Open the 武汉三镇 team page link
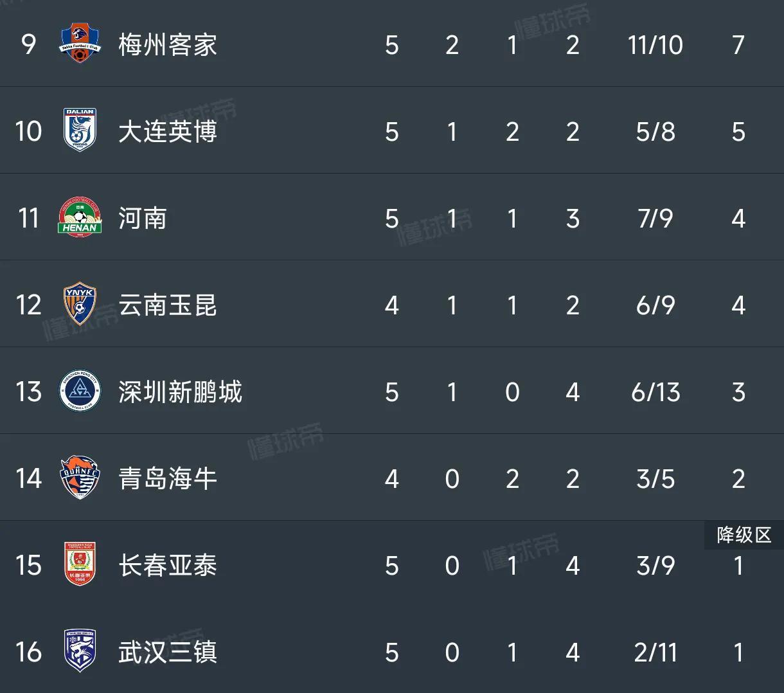Screen dimensions: 784x693 point(167,652)
